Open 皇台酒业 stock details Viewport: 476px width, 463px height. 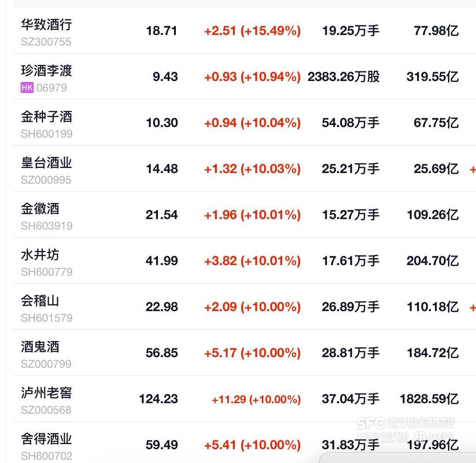(46, 162)
